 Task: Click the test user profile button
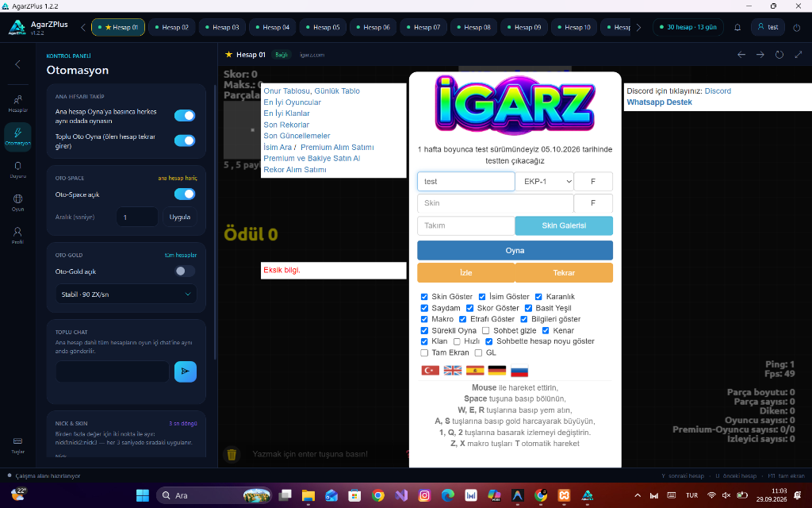pyautogui.click(x=768, y=28)
